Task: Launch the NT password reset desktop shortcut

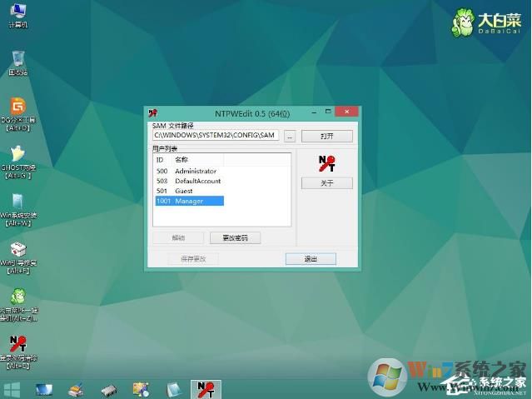Action: (17, 345)
